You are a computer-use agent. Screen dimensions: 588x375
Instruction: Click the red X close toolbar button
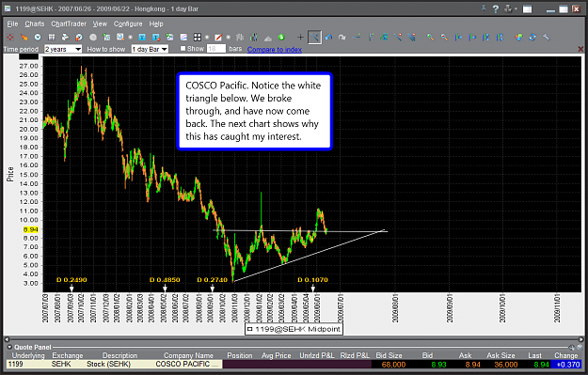point(580,49)
